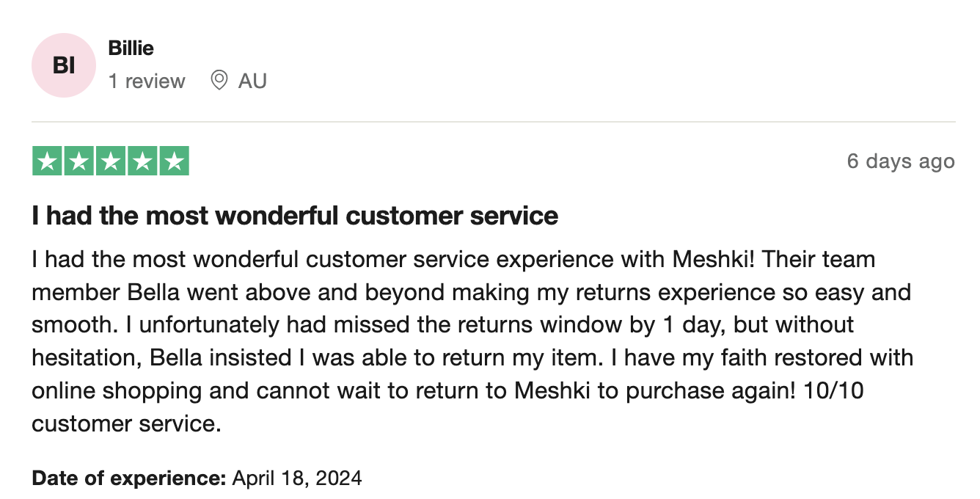
Task: Click the April 18, 2024 date
Action: click(297, 478)
